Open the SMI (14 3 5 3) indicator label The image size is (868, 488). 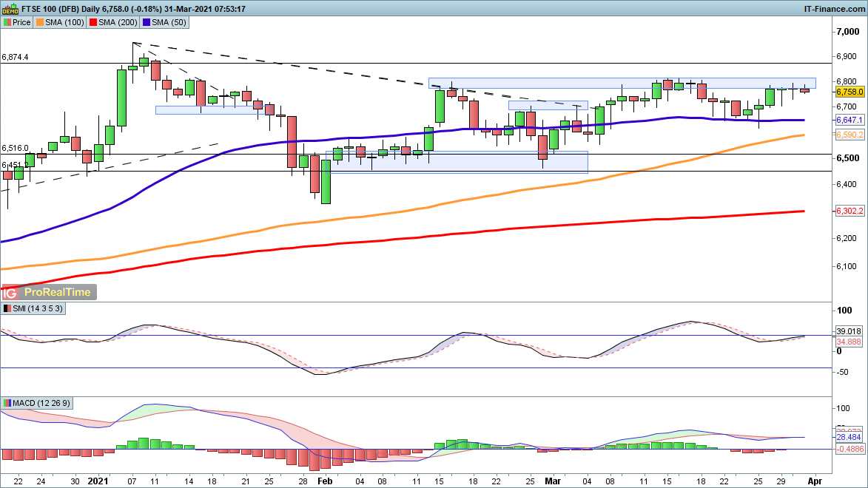[33, 308]
